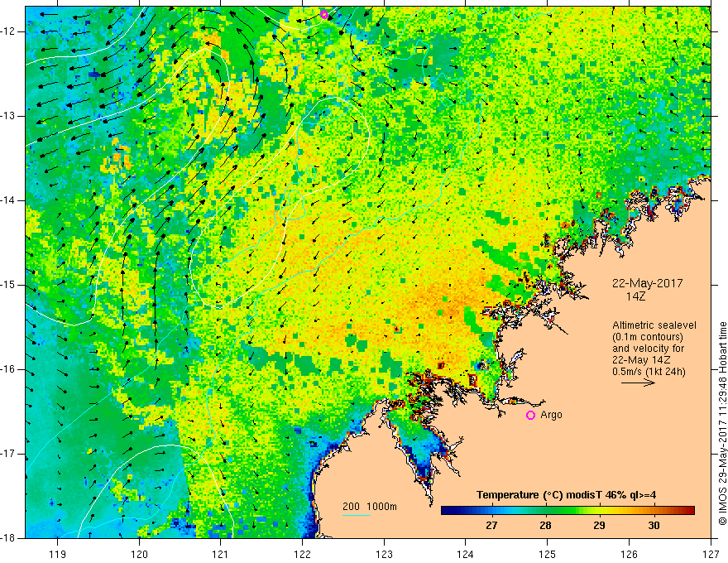Image resolution: width=728 pixels, height=563 pixels.
Task: Click the 126 longitude axis label
Action: coord(629,554)
